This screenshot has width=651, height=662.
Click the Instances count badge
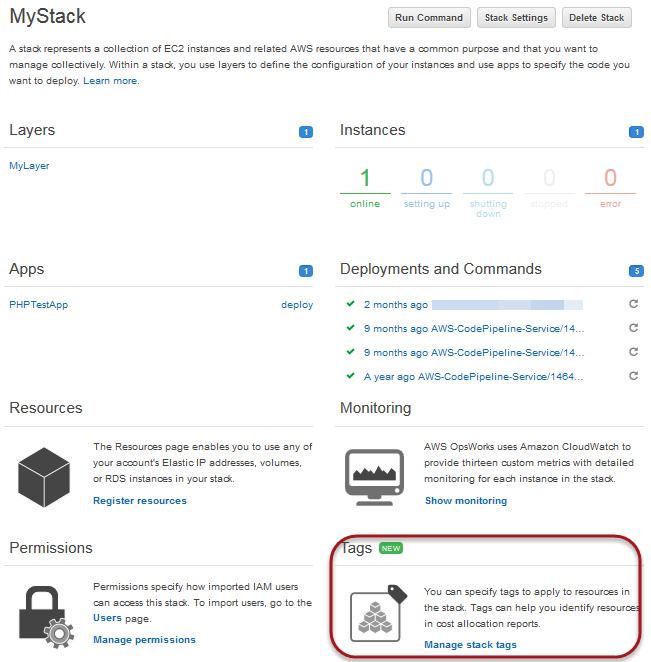point(636,132)
